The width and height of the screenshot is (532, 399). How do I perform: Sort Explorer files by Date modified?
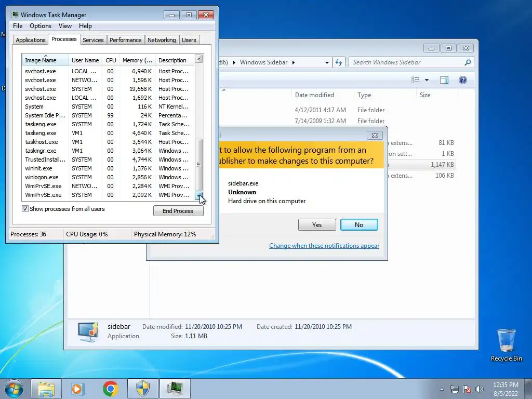(x=322, y=95)
